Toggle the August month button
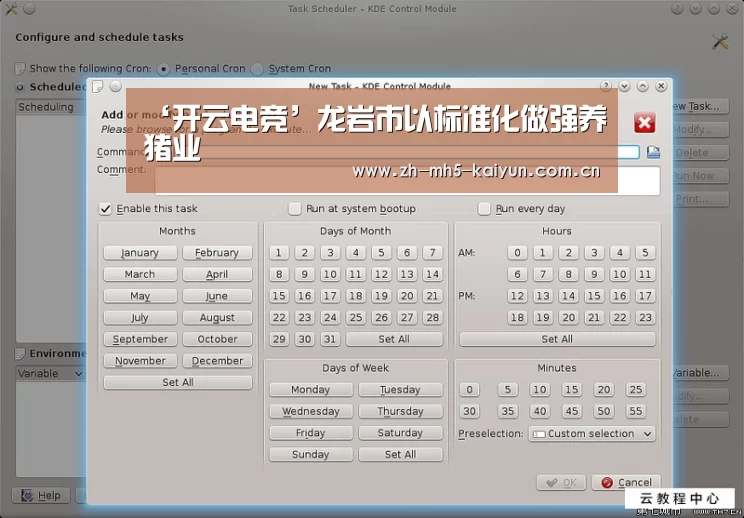Viewport: 744px width, 518px height. coord(217,317)
